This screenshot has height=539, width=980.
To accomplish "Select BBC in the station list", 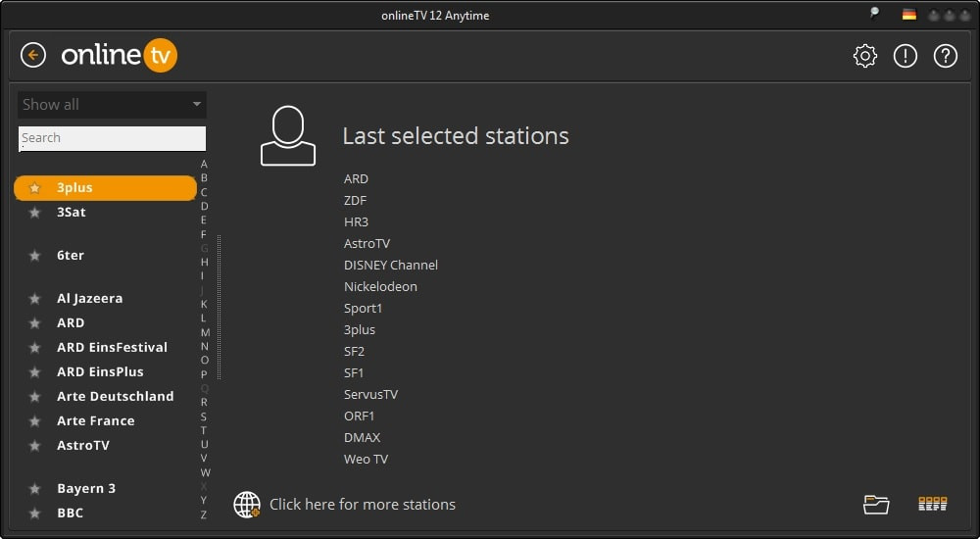I will click(x=70, y=513).
